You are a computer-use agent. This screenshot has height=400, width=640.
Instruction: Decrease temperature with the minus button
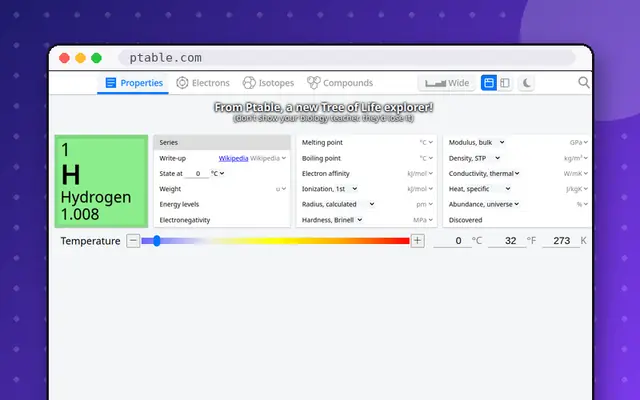click(133, 241)
